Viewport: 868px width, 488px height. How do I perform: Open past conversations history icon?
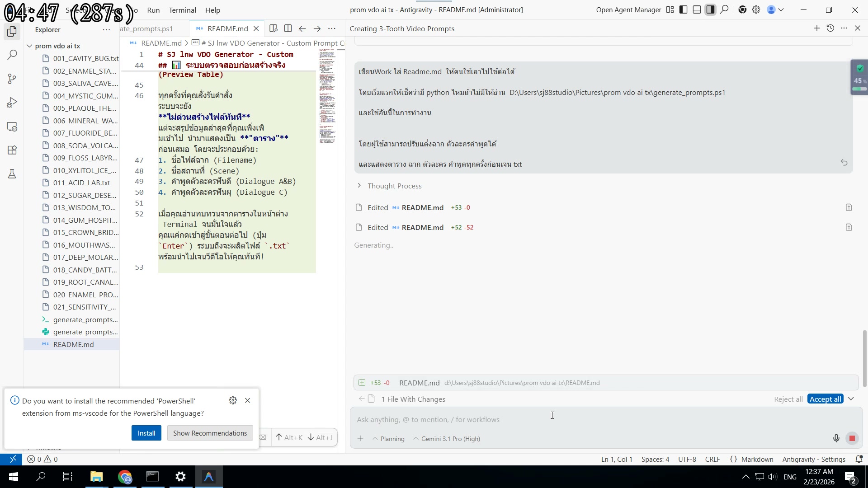click(x=830, y=28)
